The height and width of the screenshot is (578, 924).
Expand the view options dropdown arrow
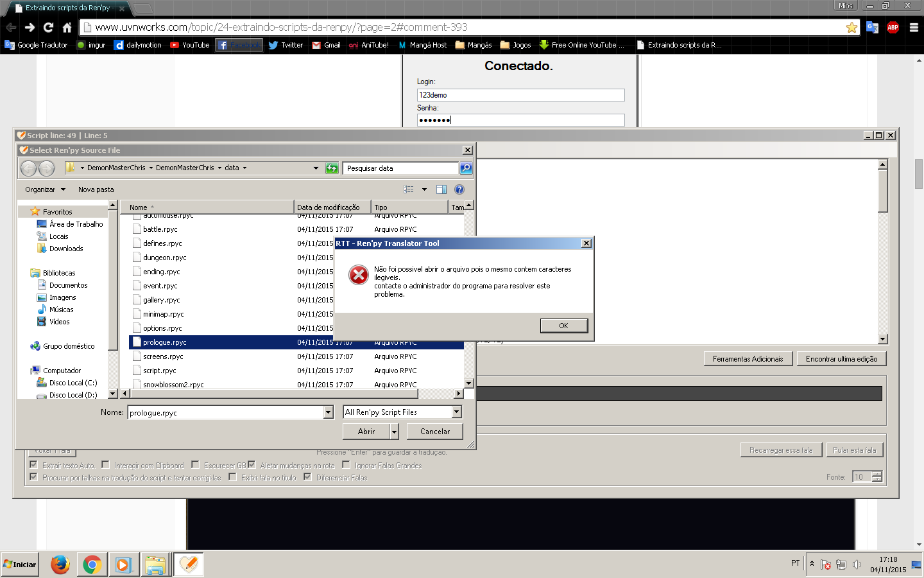click(x=424, y=189)
